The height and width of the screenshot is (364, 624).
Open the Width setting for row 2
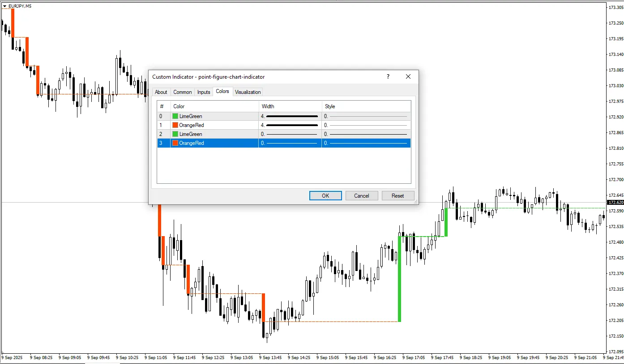290,134
